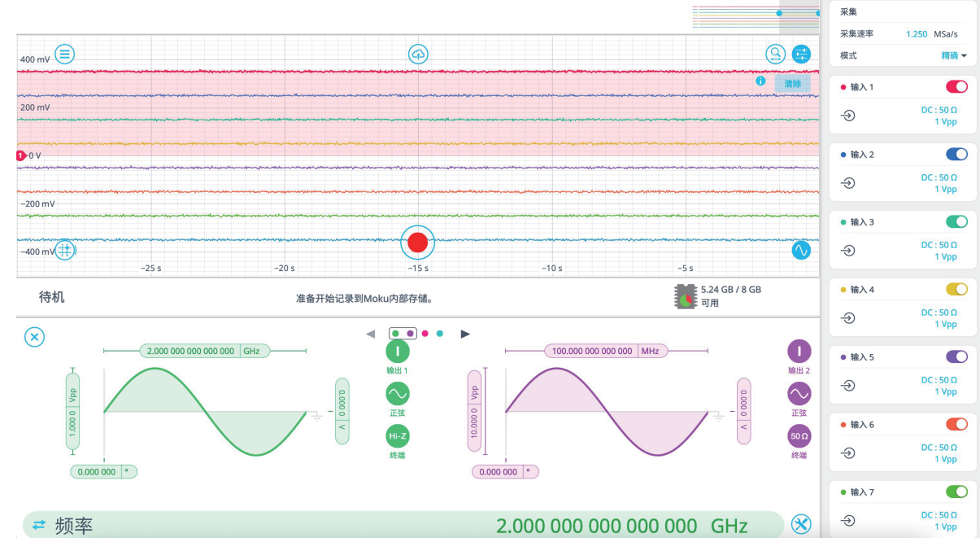Disable the 输入 1 channel switch
The width and height of the screenshot is (980, 542).
tap(956, 86)
